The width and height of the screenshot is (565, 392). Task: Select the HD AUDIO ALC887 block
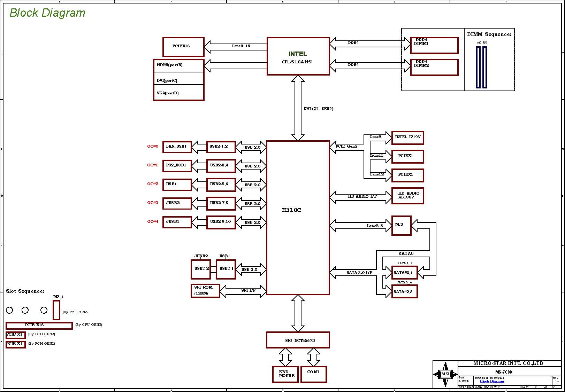click(x=408, y=196)
